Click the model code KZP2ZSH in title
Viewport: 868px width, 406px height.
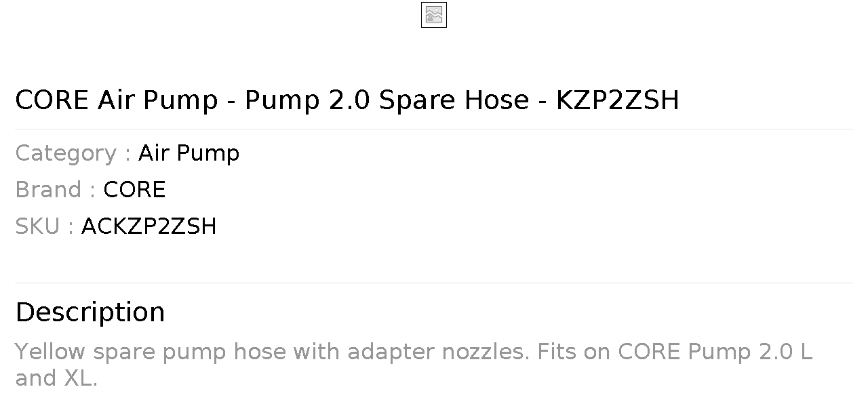(x=617, y=100)
